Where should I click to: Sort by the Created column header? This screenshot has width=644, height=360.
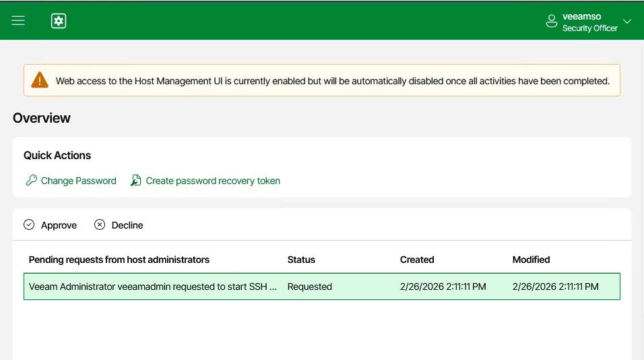coord(417,260)
